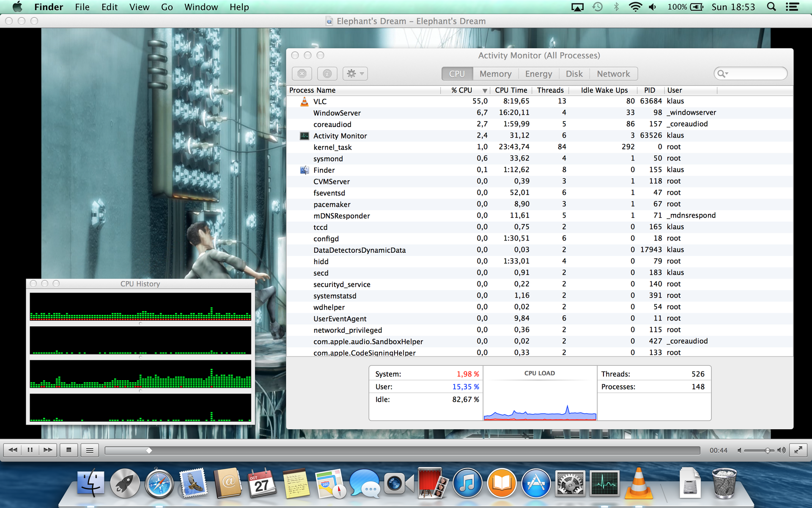
Task: Click the Activity Monitor search field
Action: point(751,74)
